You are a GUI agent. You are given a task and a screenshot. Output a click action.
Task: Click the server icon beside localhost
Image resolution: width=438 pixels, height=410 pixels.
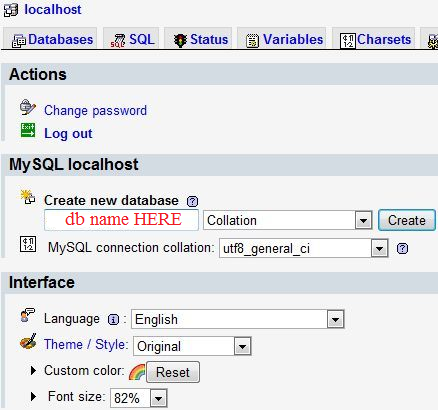(x=11, y=9)
